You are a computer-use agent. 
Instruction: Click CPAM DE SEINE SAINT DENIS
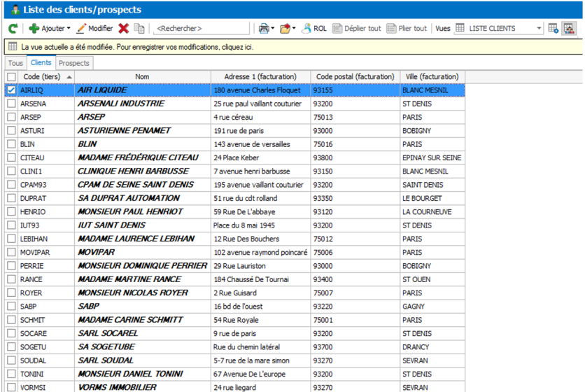[143, 184]
